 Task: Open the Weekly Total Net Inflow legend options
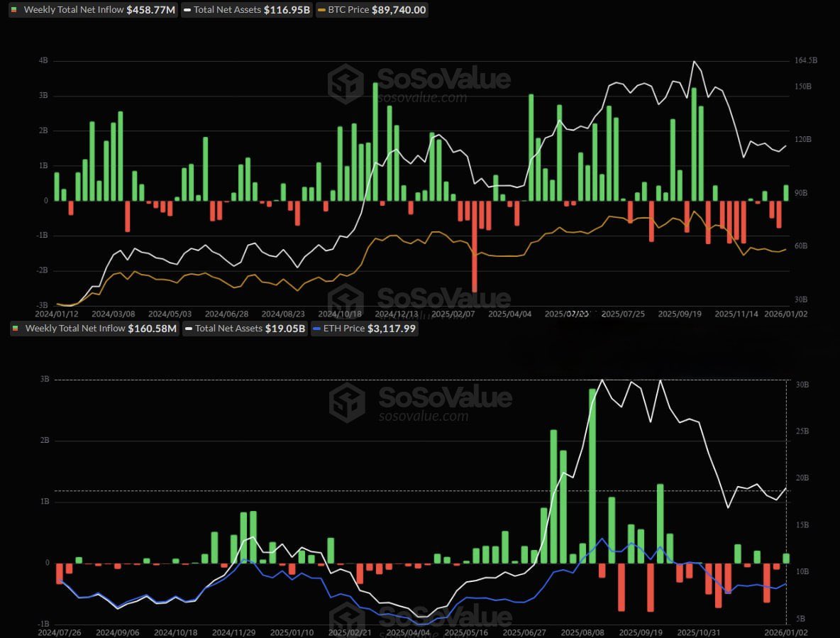tap(92, 9)
